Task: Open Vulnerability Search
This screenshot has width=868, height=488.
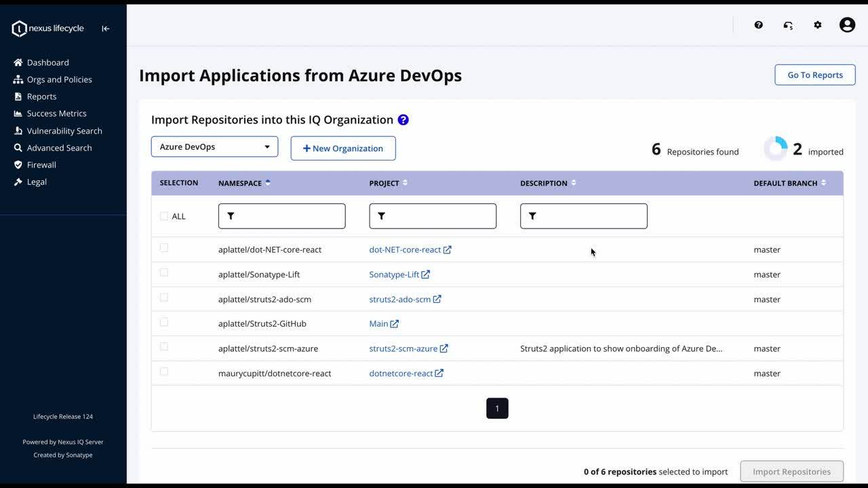Action: 64,131
